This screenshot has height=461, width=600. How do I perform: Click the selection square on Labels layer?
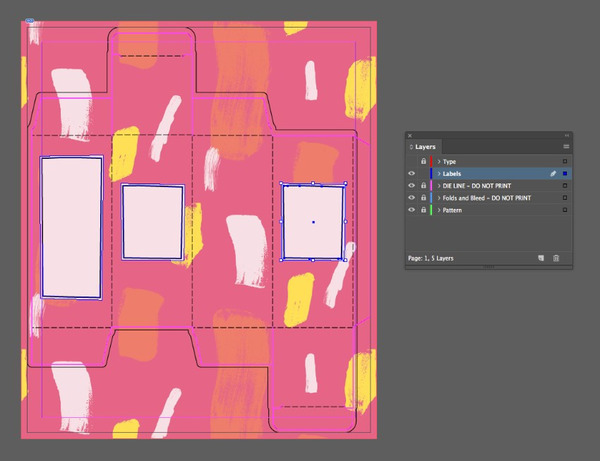pos(565,173)
